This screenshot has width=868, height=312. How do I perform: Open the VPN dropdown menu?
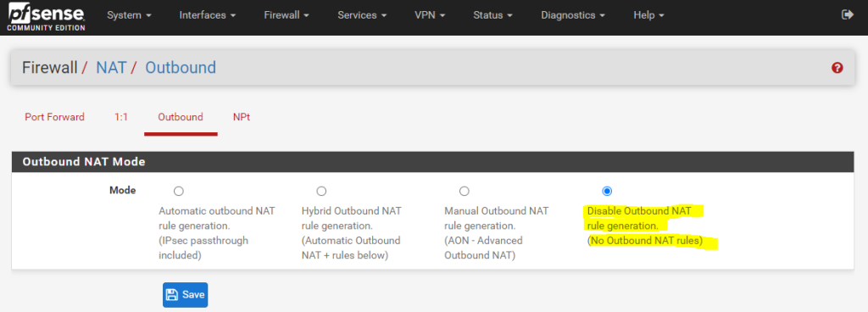pos(430,15)
